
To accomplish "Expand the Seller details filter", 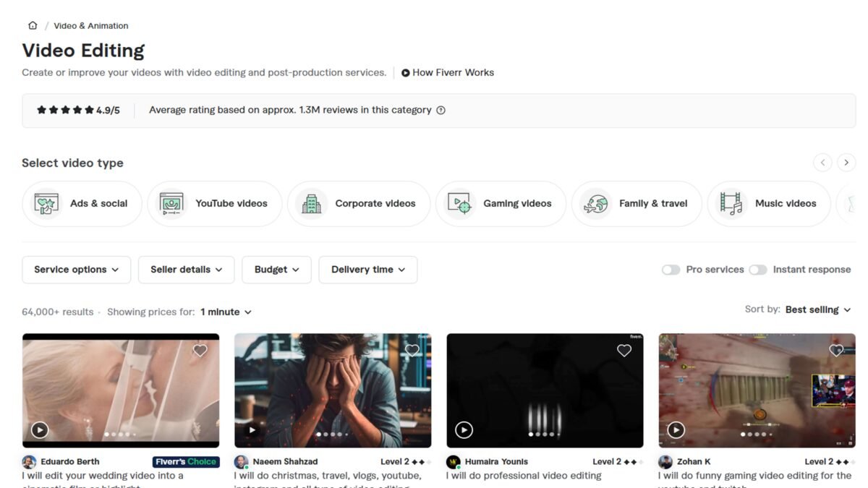I will tap(187, 270).
